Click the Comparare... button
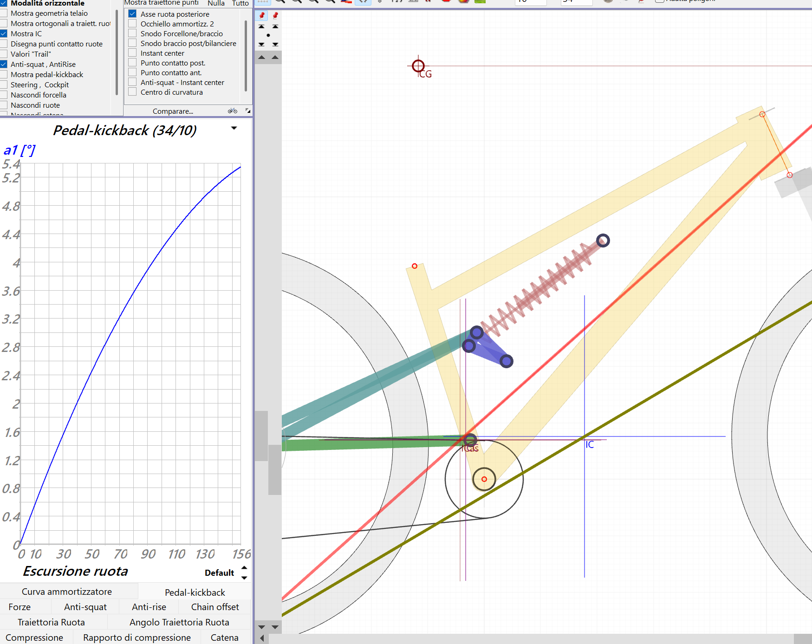 click(x=173, y=111)
